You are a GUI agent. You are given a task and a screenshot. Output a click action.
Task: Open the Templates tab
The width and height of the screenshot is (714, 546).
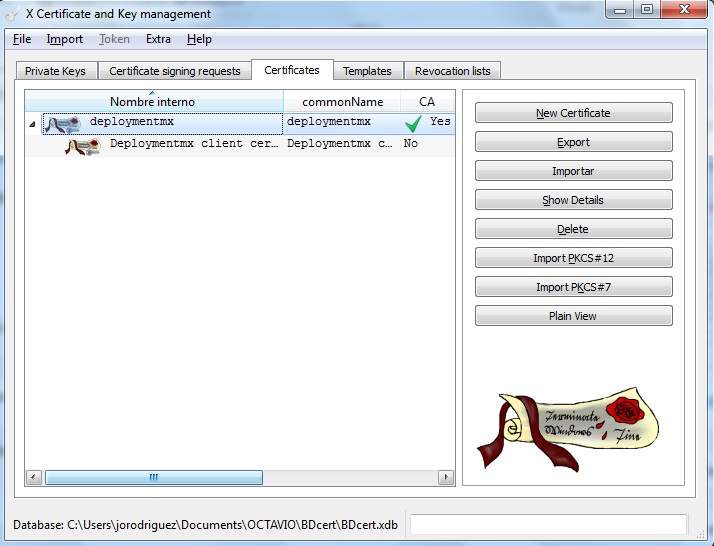pos(367,71)
